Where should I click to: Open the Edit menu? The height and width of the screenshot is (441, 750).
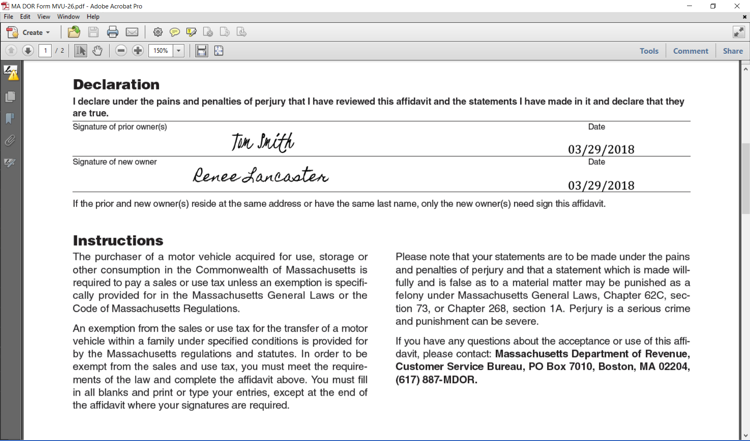click(x=25, y=16)
